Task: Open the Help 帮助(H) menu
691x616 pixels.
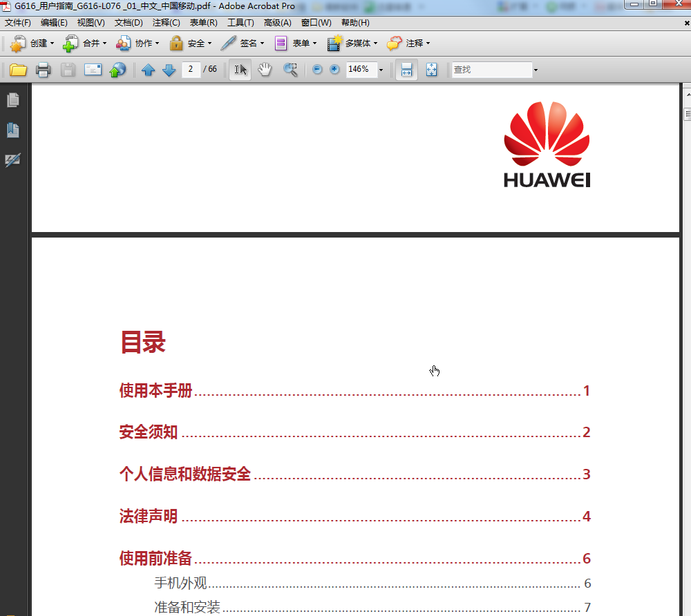Action: (355, 23)
